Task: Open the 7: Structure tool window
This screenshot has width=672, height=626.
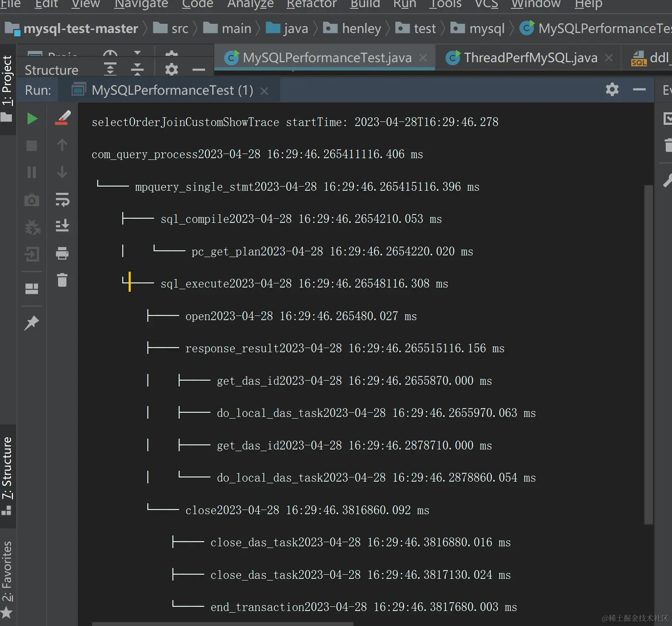Action: [8, 476]
